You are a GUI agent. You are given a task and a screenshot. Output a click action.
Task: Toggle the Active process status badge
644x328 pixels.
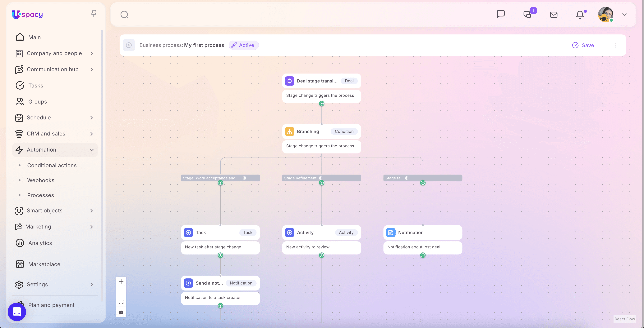pos(243,45)
